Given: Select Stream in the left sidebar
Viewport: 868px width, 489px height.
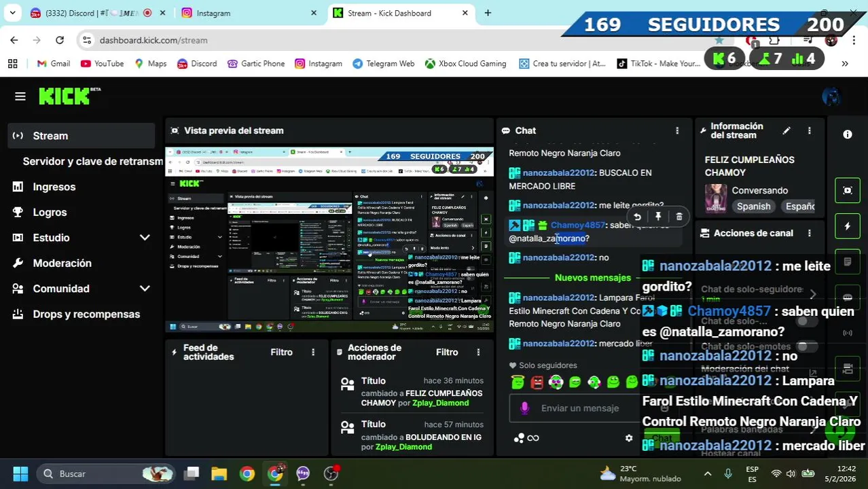Looking at the screenshot, I should click(82, 136).
